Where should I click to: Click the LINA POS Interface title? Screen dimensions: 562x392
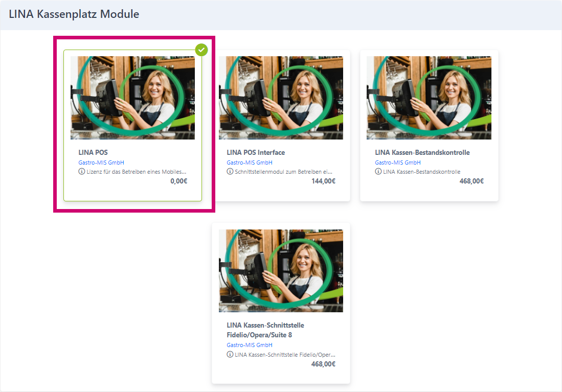coord(256,152)
